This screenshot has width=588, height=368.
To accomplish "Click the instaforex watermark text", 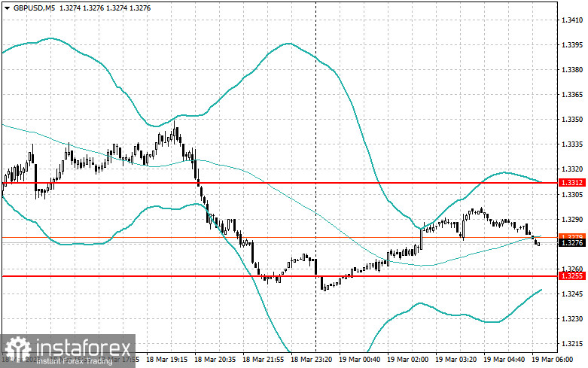I will click(85, 347).
